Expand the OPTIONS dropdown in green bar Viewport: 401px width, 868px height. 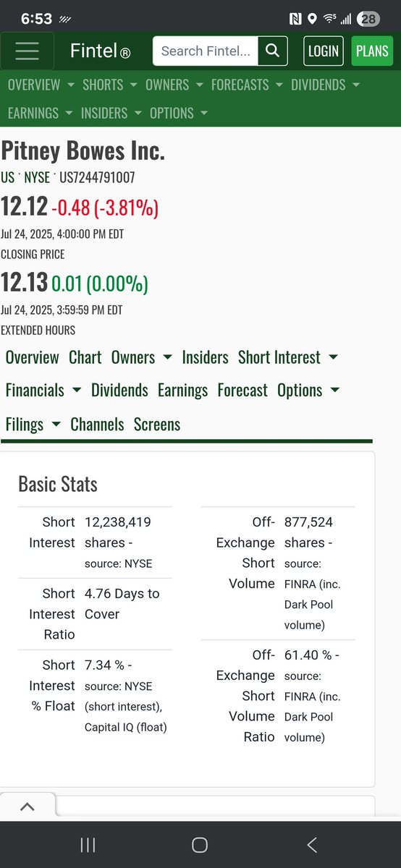(x=179, y=113)
